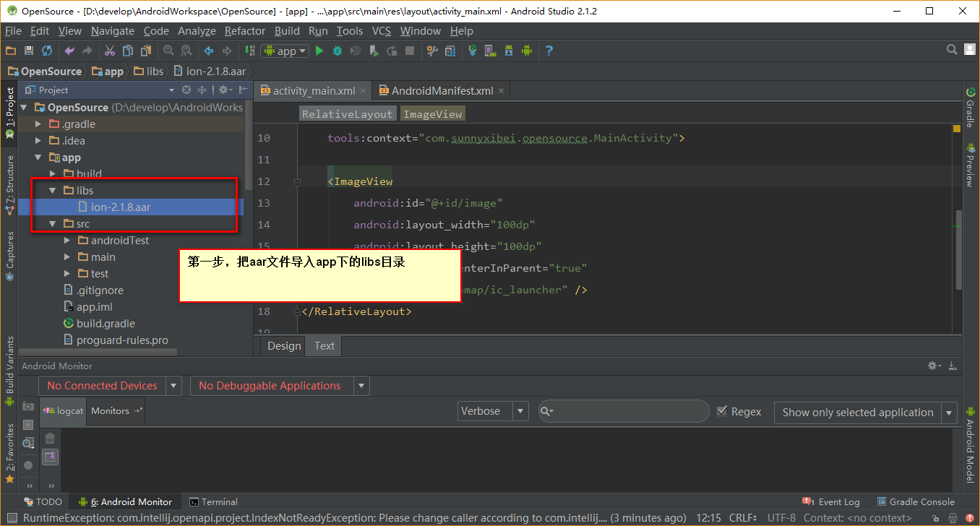
Task: Click the Save All toolbar icon
Action: (29, 51)
